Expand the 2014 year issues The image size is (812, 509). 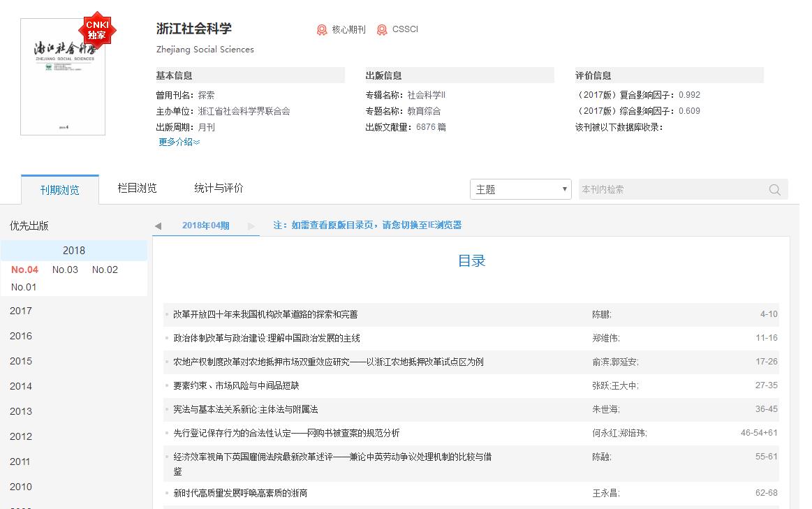tap(21, 386)
